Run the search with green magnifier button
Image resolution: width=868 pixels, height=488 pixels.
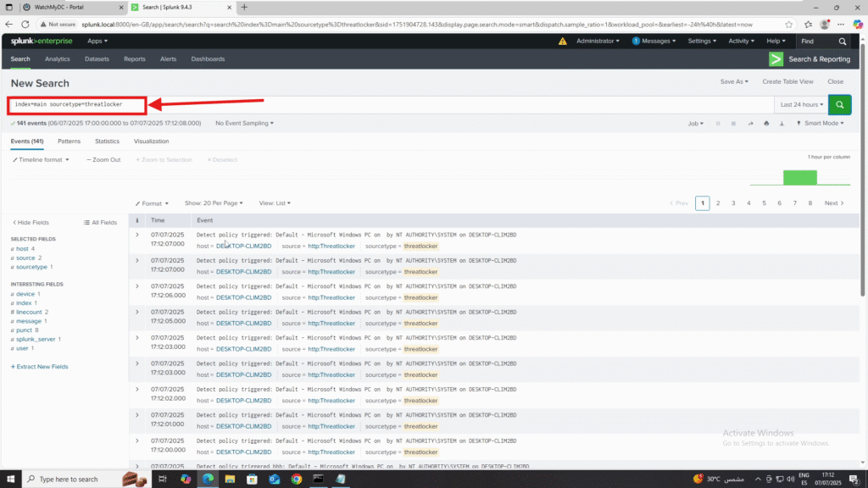click(x=840, y=104)
